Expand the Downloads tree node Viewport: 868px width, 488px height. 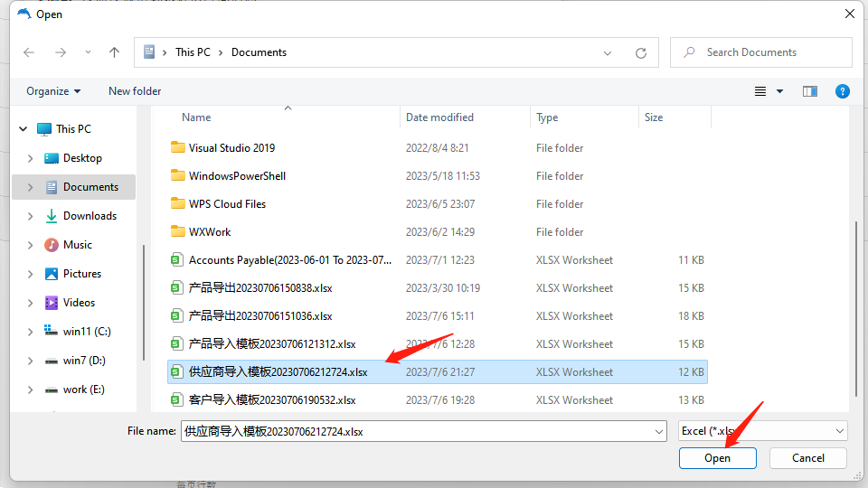pyautogui.click(x=31, y=216)
